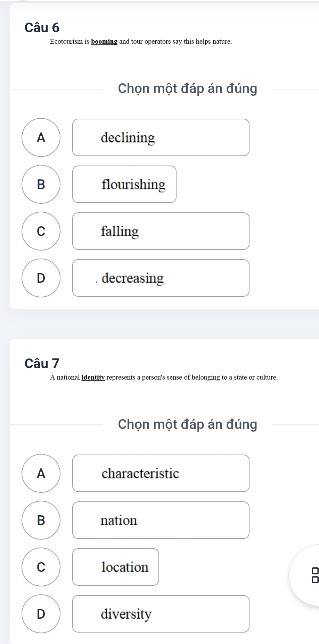
Task: Choose the 'characteristic' answer box
Action: point(161,473)
